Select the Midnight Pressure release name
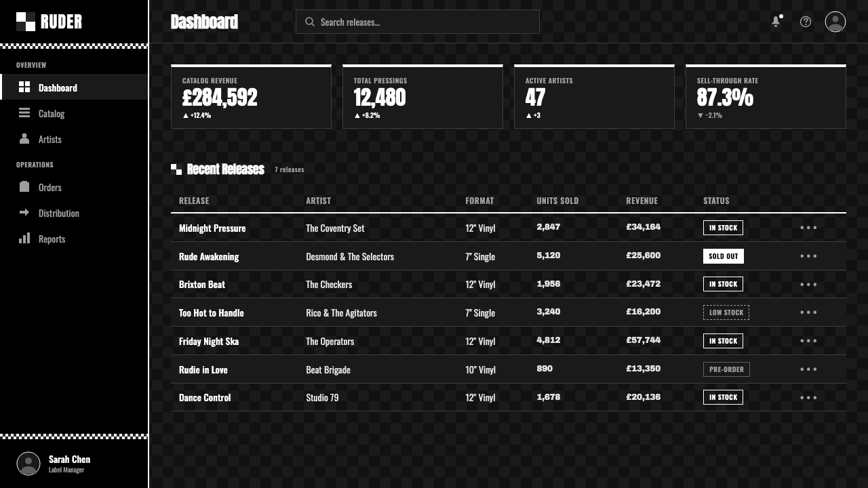The image size is (868, 488). (212, 228)
